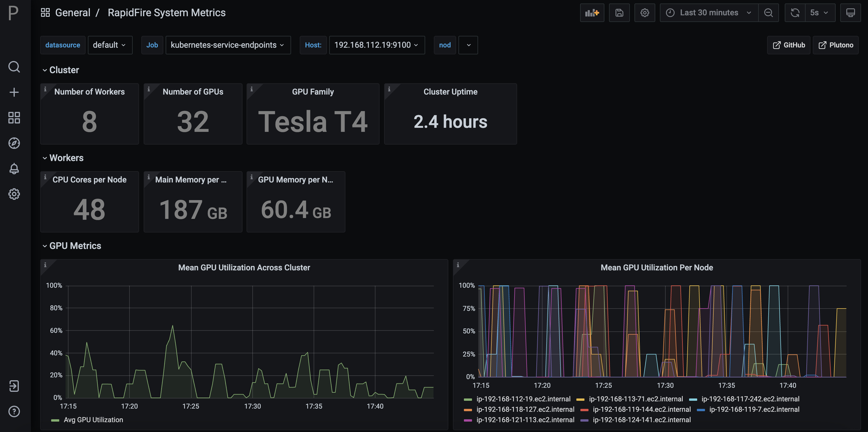
Task: Open the Host 192.168.112.19:9100 dropdown
Action: 377,45
